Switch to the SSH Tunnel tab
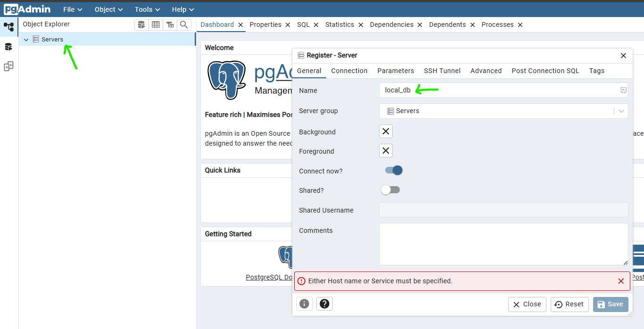 (442, 71)
